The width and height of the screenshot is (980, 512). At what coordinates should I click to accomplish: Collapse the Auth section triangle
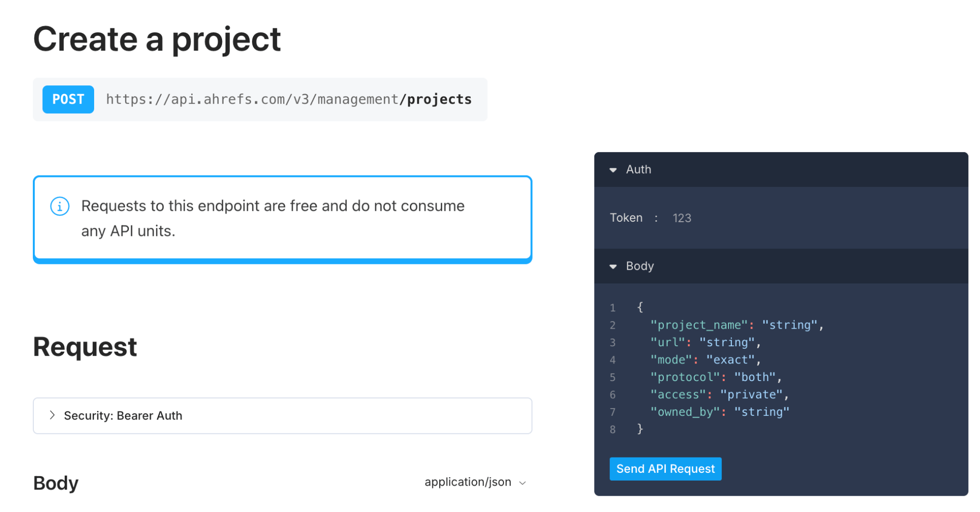coord(613,170)
